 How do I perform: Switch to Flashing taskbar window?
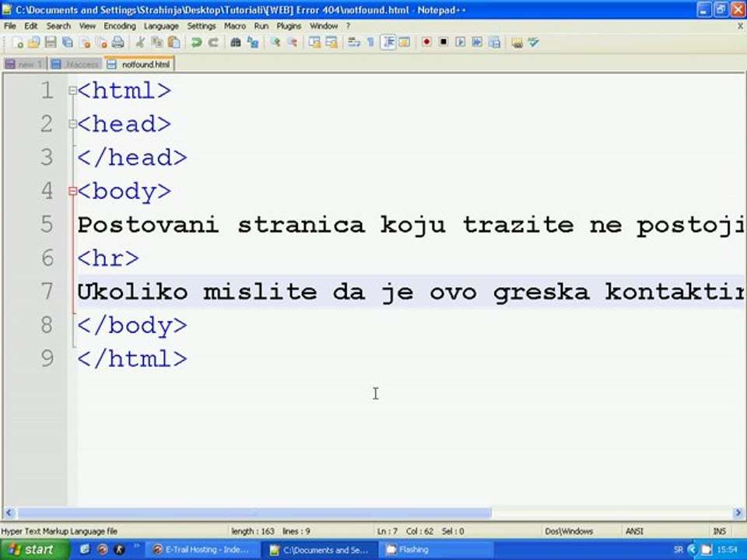point(436,550)
